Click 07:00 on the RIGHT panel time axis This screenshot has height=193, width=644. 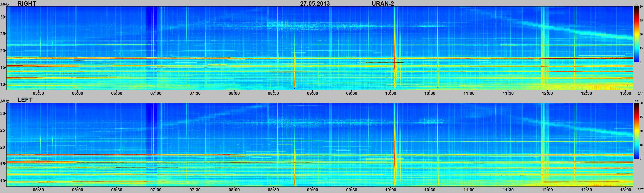click(x=156, y=93)
